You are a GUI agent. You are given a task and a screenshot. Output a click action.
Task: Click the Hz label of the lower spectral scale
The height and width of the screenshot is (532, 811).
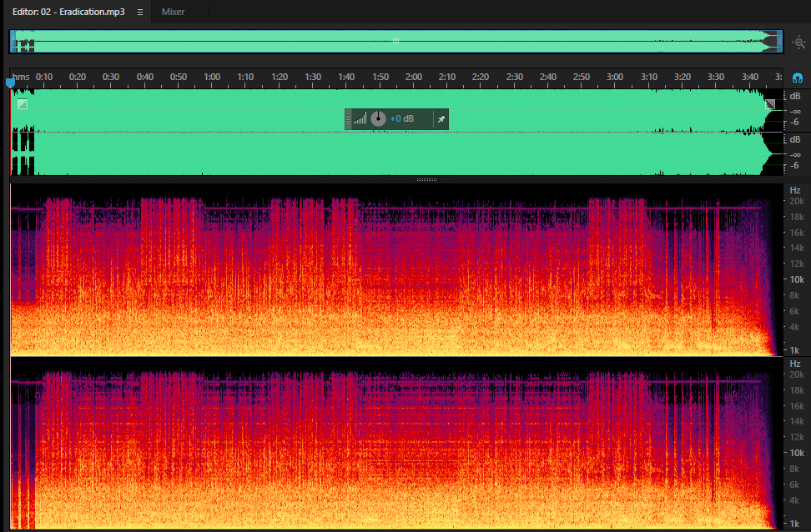click(795, 364)
